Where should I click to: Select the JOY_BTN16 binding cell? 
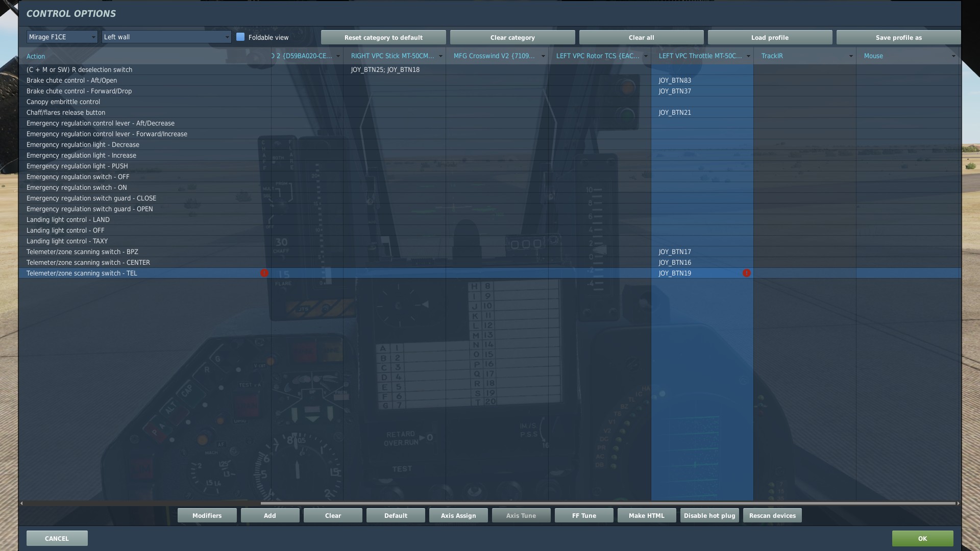coord(702,263)
